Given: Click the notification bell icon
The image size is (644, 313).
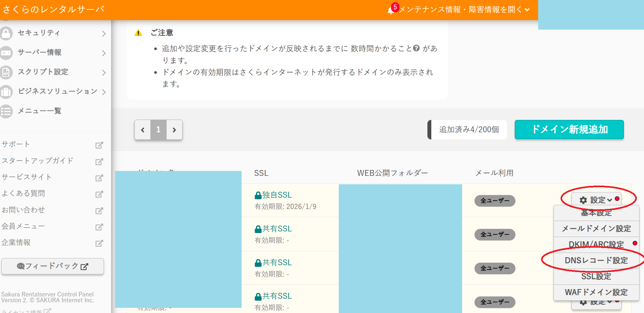Looking at the screenshot, I should pos(391,10).
